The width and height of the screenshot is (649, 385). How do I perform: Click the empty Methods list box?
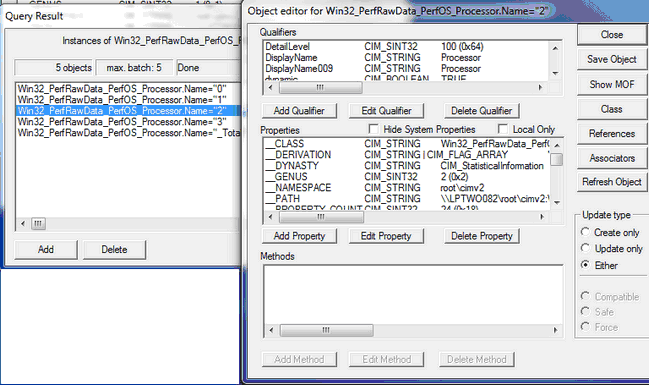click(413, 295)
